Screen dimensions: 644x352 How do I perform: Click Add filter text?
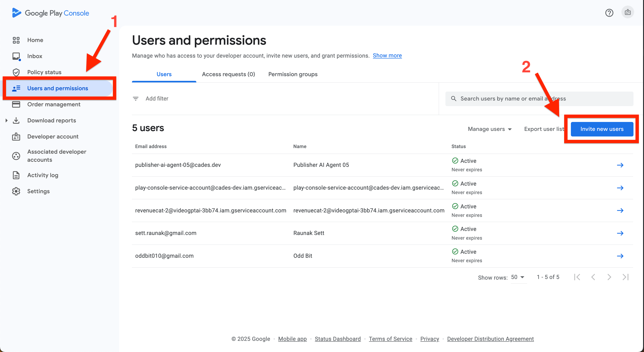157,99
